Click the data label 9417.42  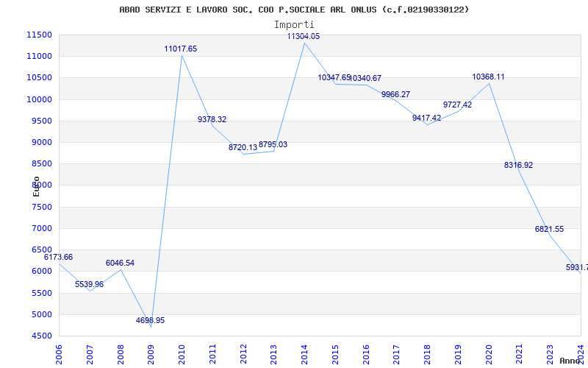(427, 118)
